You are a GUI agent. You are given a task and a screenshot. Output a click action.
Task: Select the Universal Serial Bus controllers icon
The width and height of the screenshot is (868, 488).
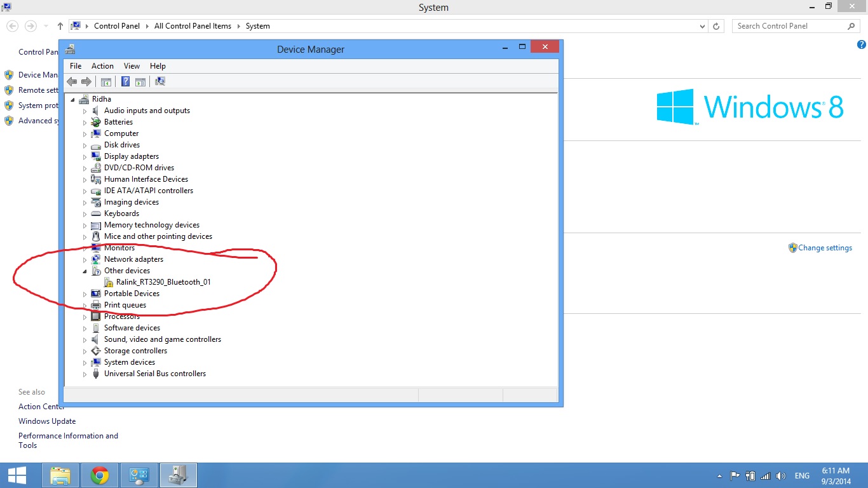(x=96, y=374)
